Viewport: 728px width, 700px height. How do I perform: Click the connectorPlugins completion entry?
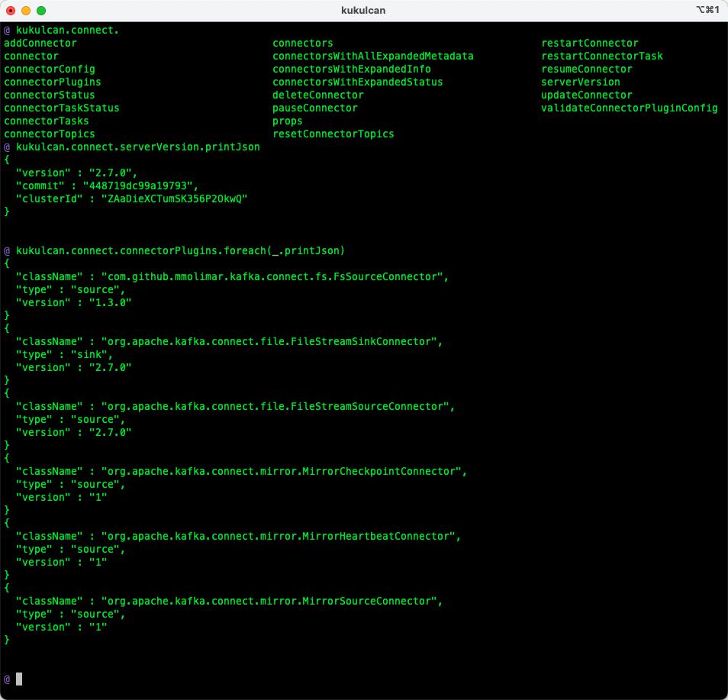[53, 82]
